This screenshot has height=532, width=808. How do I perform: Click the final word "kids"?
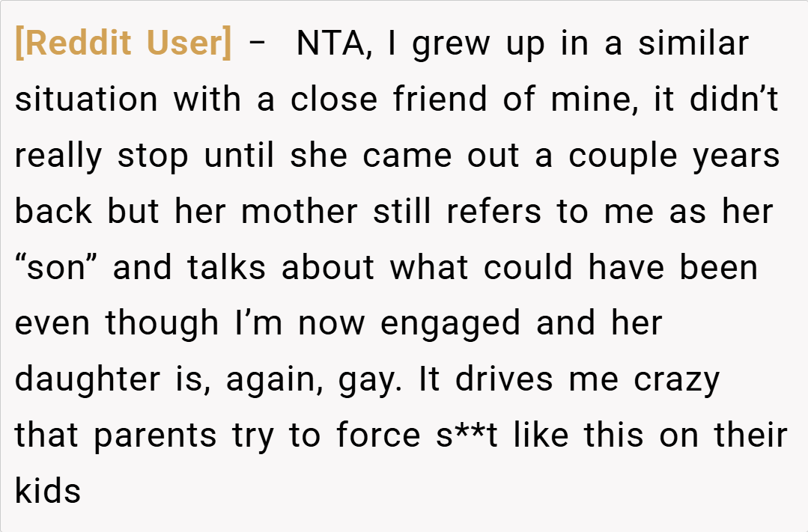pos(47,492)
